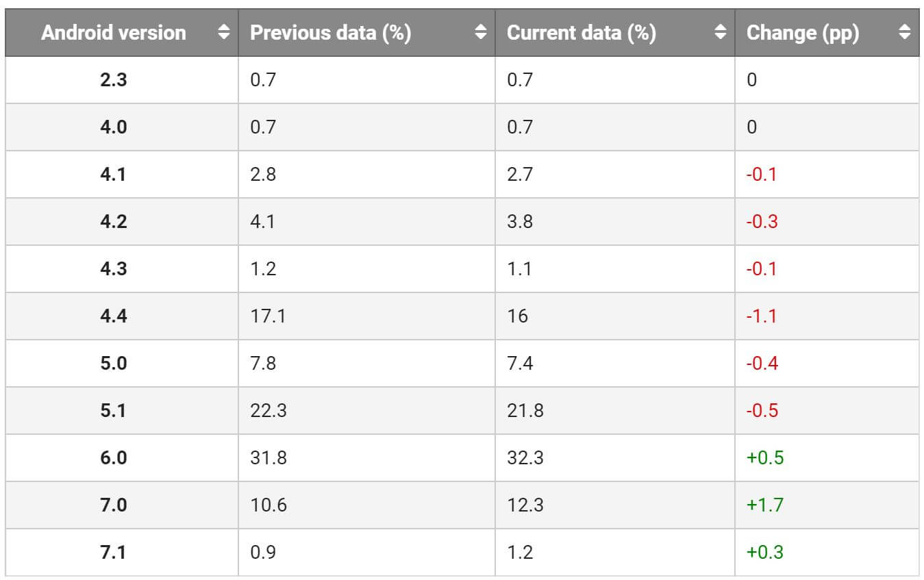Select the Android 2.3 version cell
The image size is (924, 580).
(x=114, y=79)
